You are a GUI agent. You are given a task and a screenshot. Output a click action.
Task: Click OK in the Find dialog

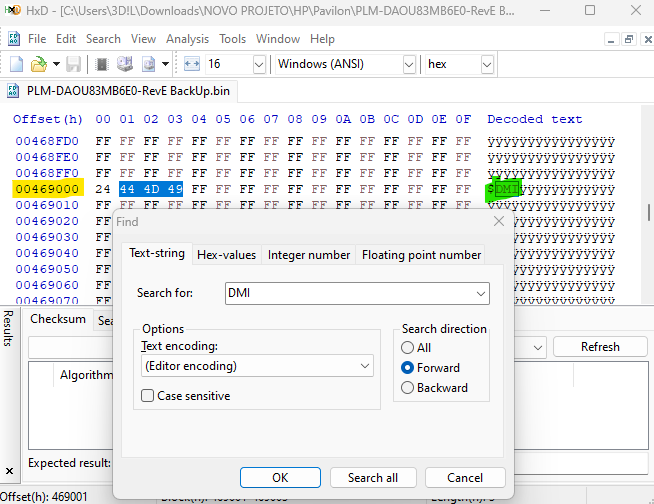280,478
